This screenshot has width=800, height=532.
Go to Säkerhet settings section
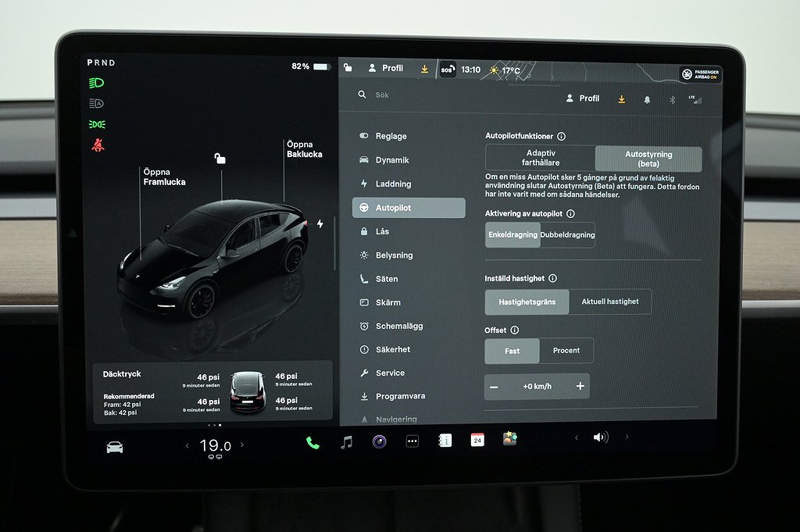[x=392, y=349]
